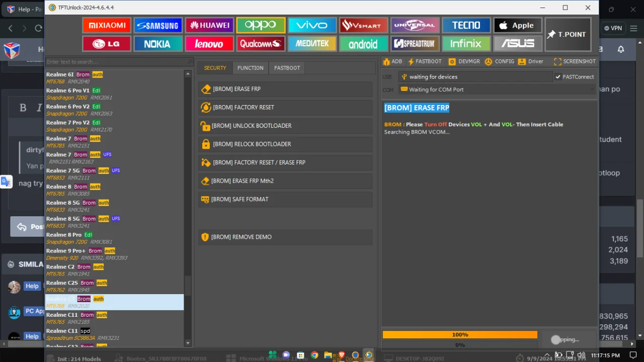
Task: Select the Samsung brand button
Action: [x=157, y=25]
